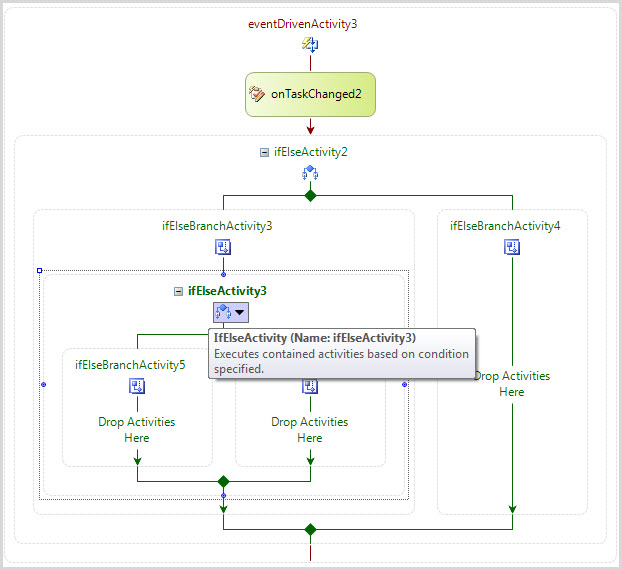Click the IfElseActivity tooltip title
Viewport: 622px width, 570px height.
coord(315,338)
